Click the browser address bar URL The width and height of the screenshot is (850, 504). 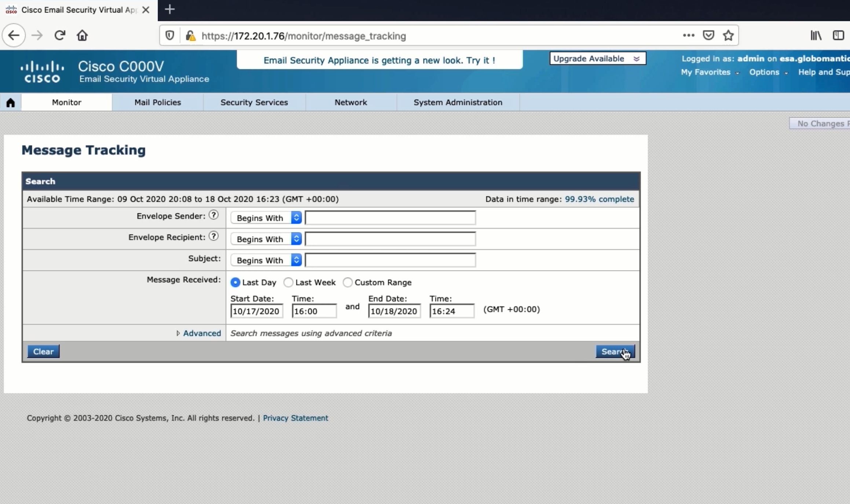304,36
